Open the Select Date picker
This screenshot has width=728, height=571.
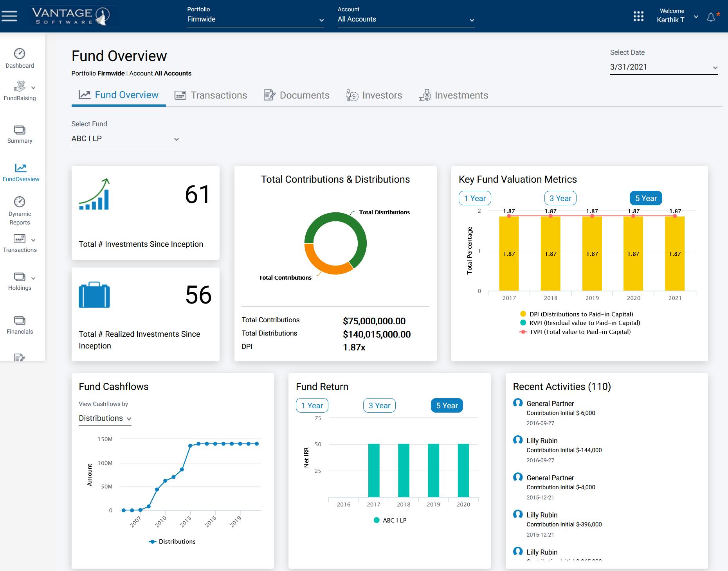(x=663, y=67)
